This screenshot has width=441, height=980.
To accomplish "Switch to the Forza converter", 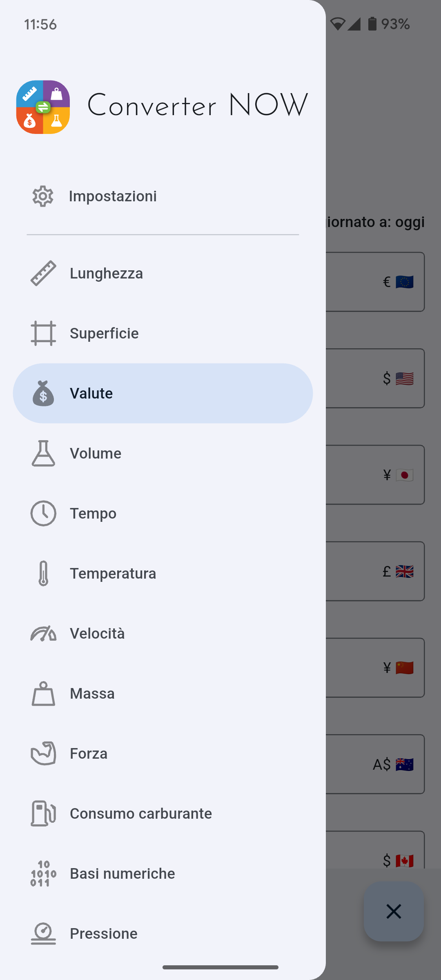I will [x=89, y=753].
